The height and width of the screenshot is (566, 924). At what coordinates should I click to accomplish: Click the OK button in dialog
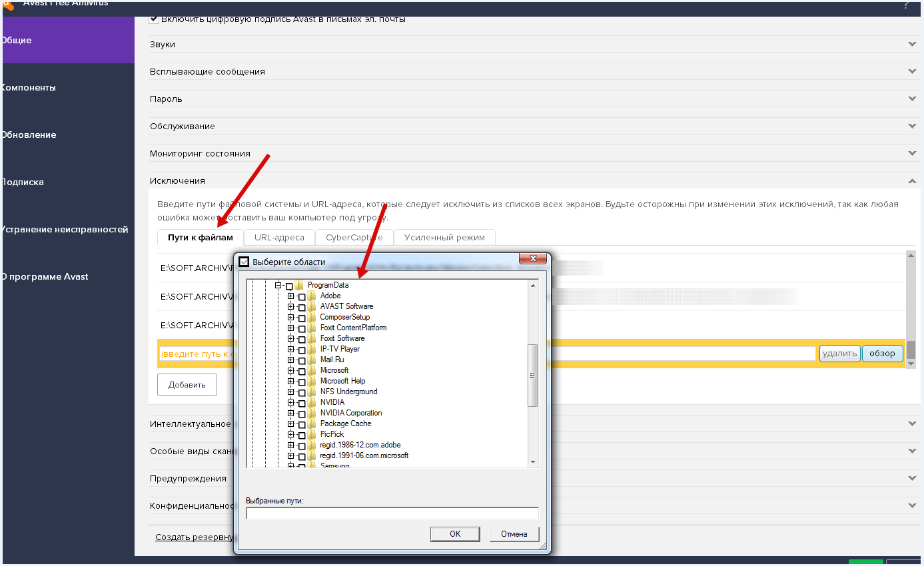455,534
